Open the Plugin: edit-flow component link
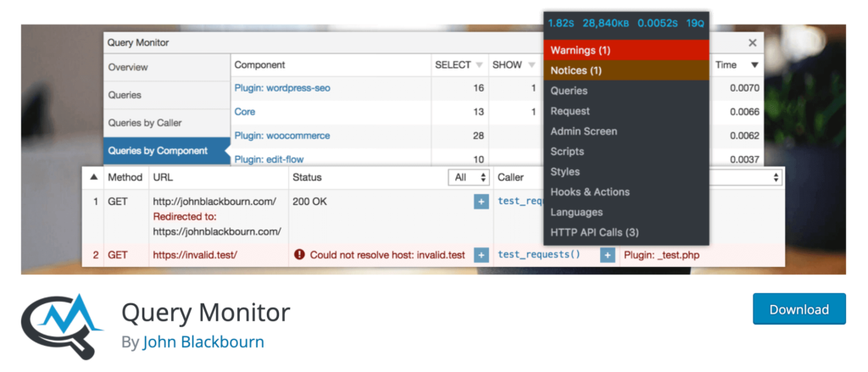 (x=269, y=159)
